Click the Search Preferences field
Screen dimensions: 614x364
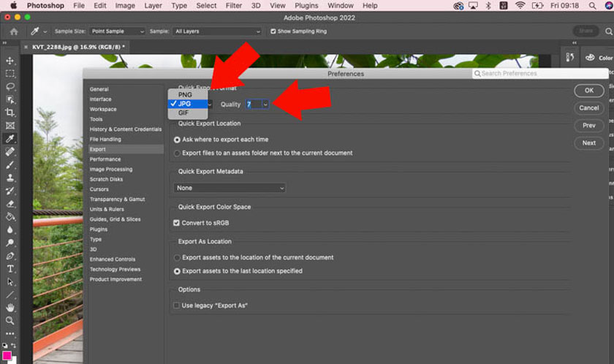[x=540, y=74]
